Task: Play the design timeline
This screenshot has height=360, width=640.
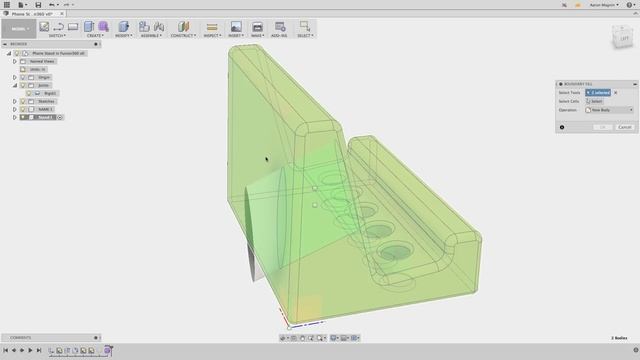Action: [30, 350]
